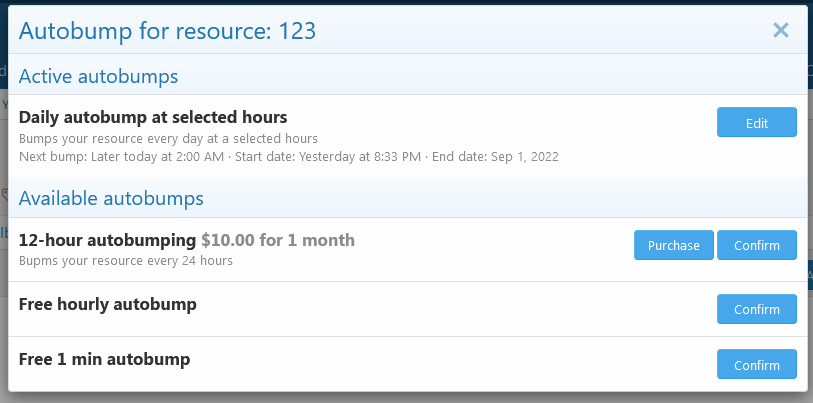The width and height of the screenshot is (813, 403).
Task: Select the 'Free hourly autobump' row title
Action: click(x=107, y=304)
